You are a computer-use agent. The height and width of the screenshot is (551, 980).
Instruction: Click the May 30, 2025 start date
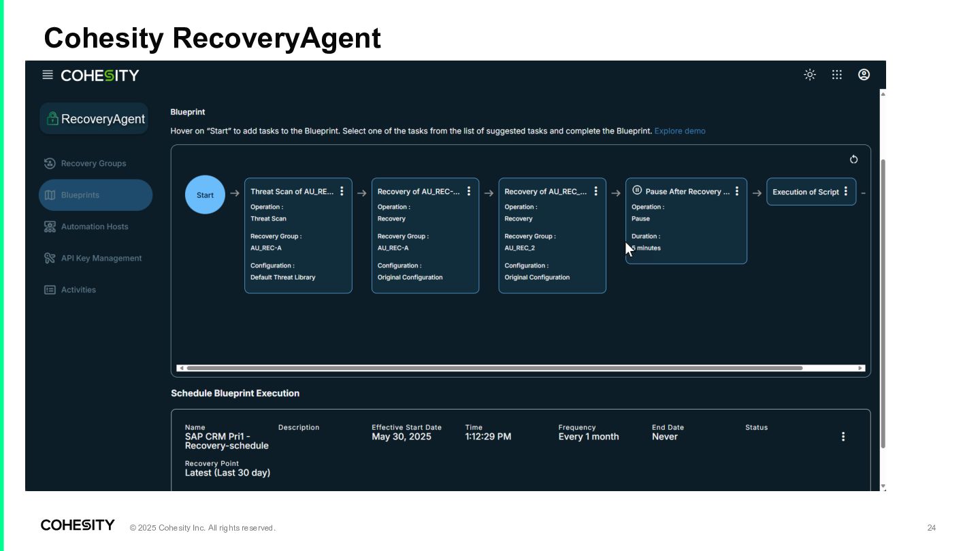(x=402, y=437)
